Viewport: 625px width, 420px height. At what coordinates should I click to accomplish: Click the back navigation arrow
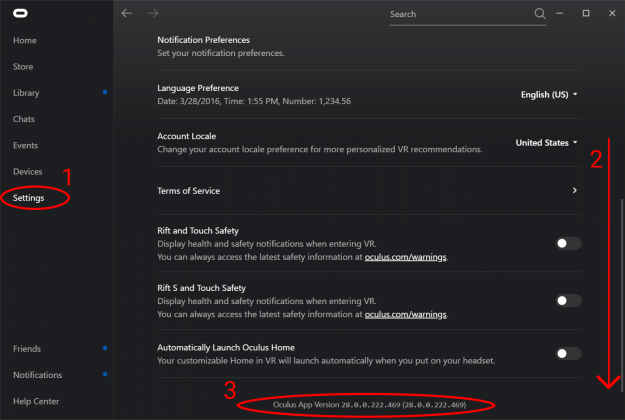126,14
